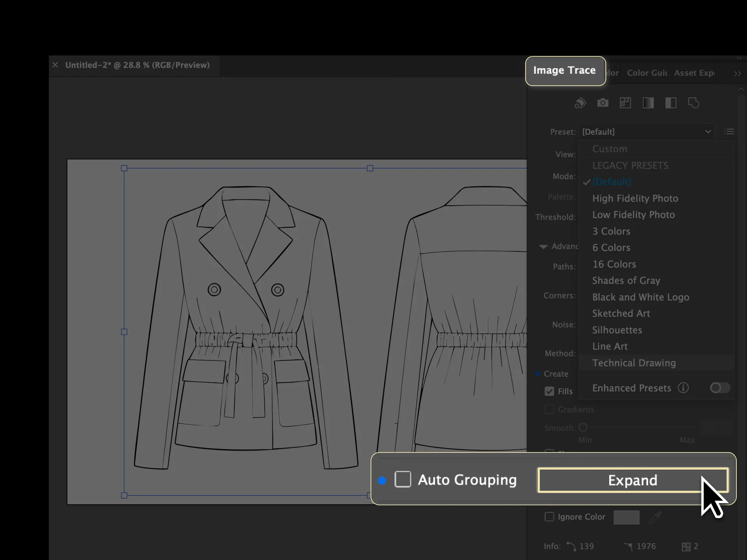747x560 pixels.
Task: Select the Black and White Logo preset
Action: (x=640, y=297)
